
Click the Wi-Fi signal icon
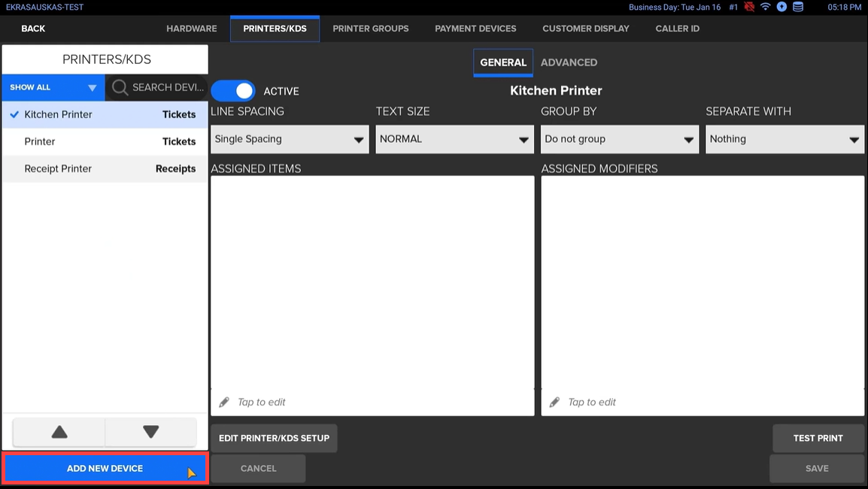pyautogui.click(x=766, y=7)
